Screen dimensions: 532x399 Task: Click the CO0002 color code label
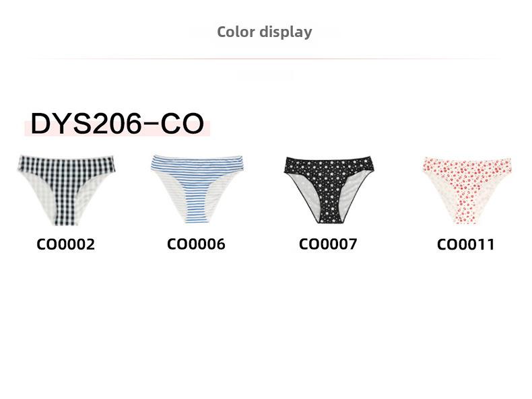coord(66,244)
